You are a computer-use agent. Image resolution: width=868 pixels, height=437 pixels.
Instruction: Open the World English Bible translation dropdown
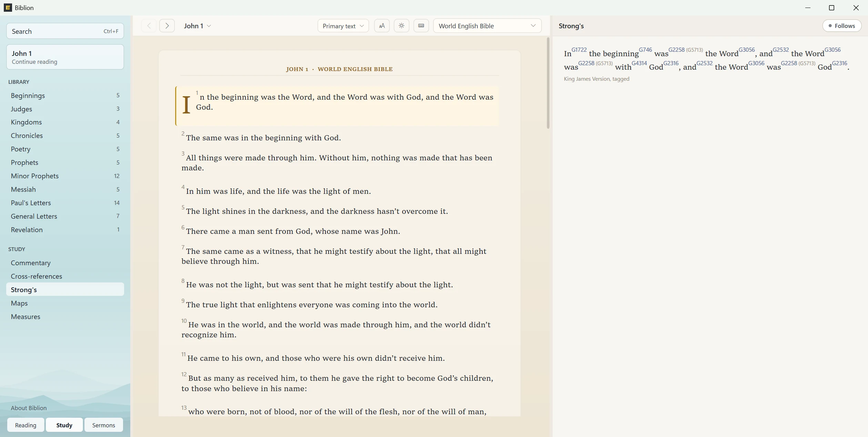(487, 26)
